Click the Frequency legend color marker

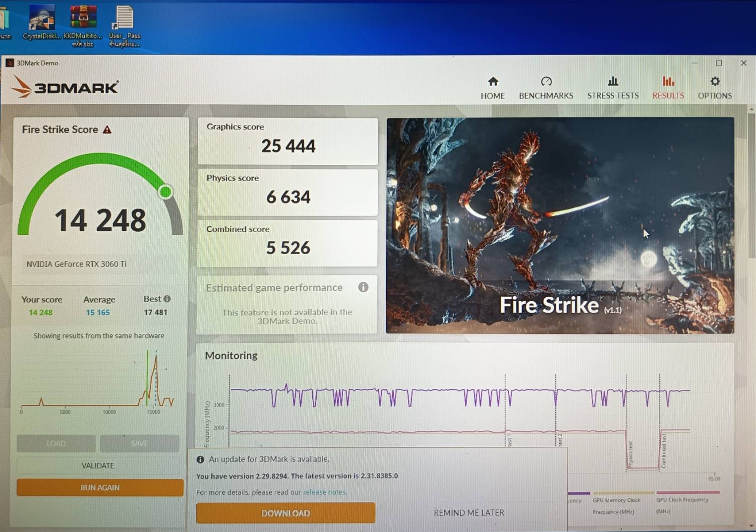click(579, 493)
